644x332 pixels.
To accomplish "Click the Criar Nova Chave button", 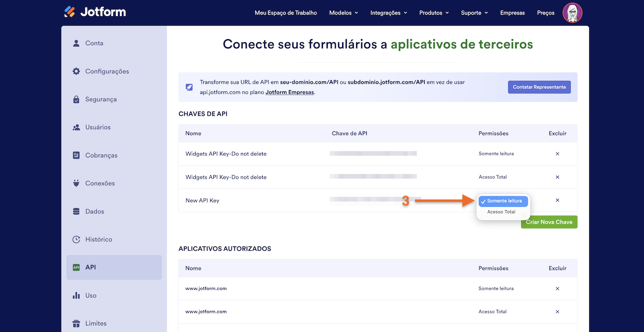I will (x=549, y=222).
